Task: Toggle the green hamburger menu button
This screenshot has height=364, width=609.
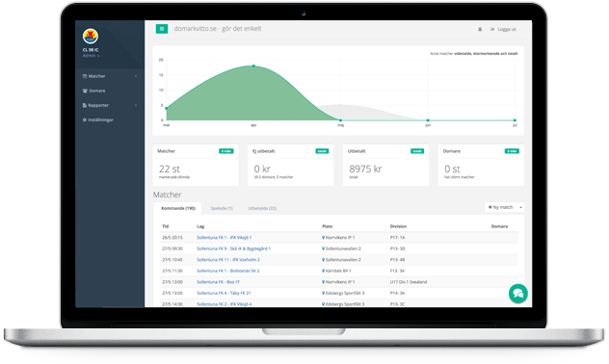Action: (162, 29)
